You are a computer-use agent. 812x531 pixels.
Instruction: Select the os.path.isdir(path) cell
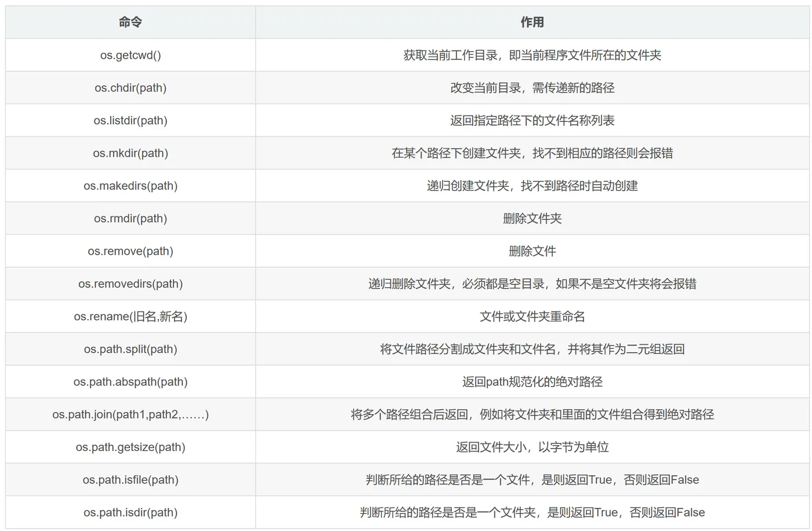pyautogui.click(x=130, y=512)
